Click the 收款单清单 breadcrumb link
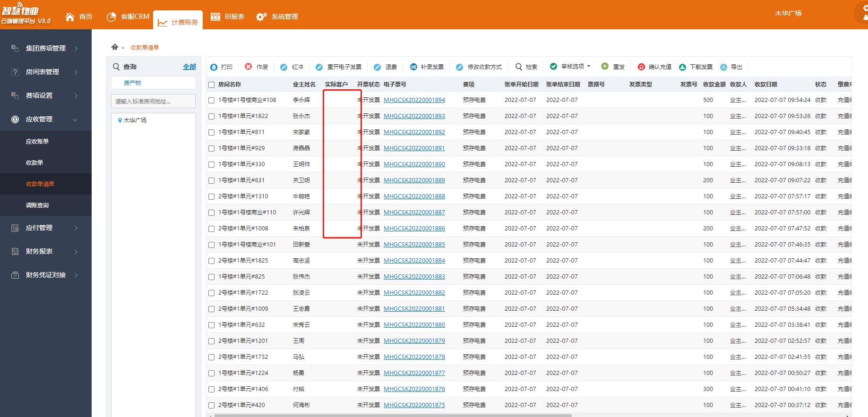 pos(145,47)
